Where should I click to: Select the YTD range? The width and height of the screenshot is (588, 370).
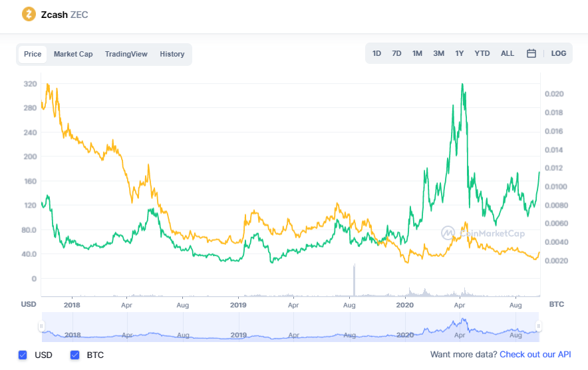482,53
